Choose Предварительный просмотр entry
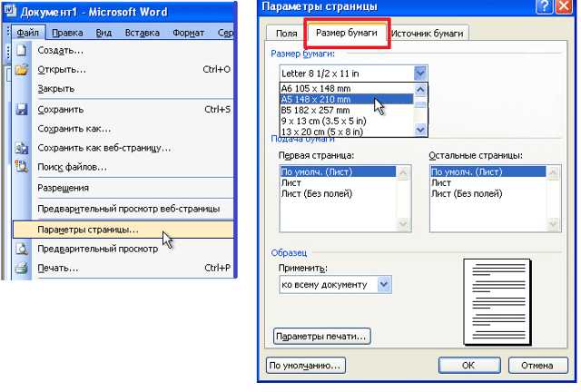The image size is (581, 392). (x=123, y=249)
